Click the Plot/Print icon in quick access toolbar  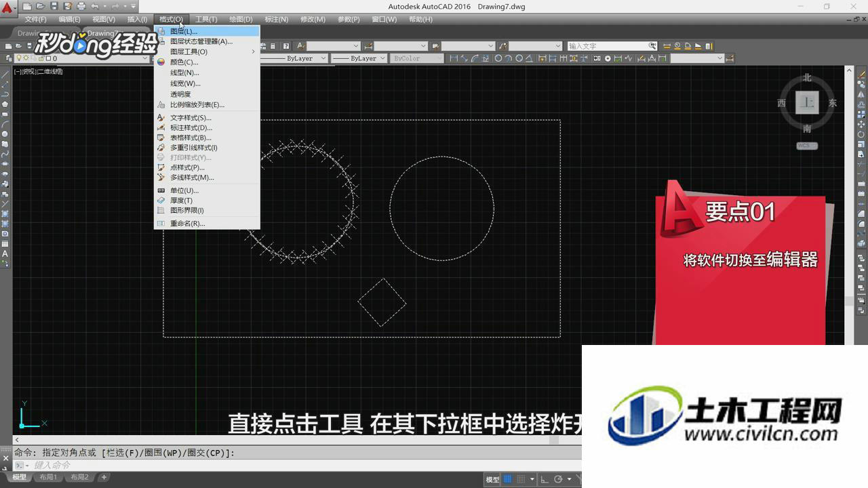[81, 6]
